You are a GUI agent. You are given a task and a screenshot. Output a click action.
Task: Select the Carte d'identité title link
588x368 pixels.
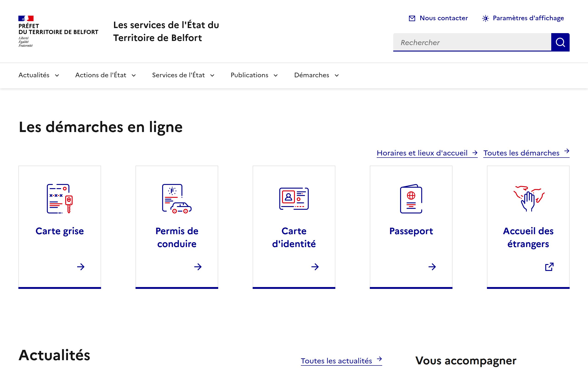click(x=294, y=237)
